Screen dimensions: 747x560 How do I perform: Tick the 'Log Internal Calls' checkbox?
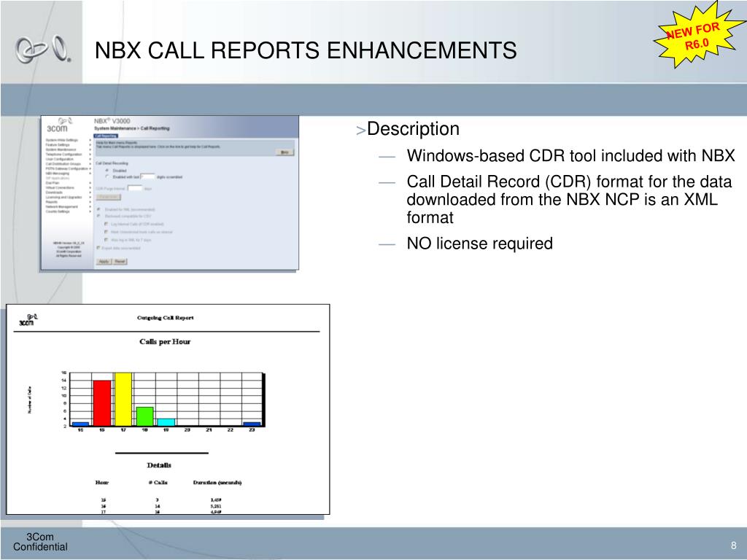point(106,224)
